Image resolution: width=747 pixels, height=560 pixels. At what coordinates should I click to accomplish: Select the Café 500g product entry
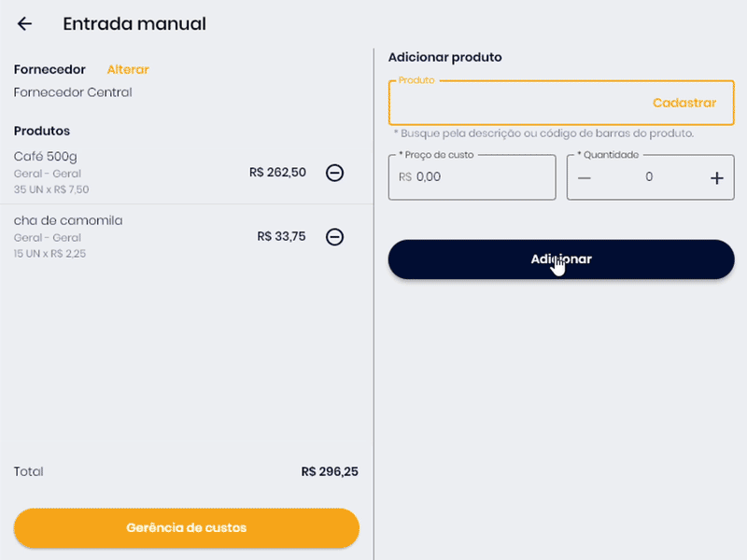(46, 156)
